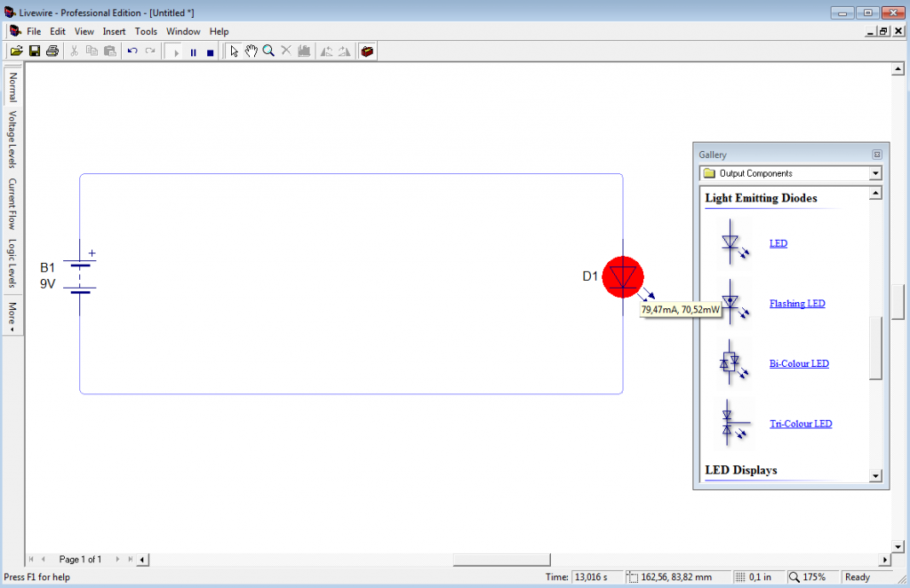The width and height of the screenshot is (910, 588).
Task: Select the arrow selection tool
Action: (234, 51)
